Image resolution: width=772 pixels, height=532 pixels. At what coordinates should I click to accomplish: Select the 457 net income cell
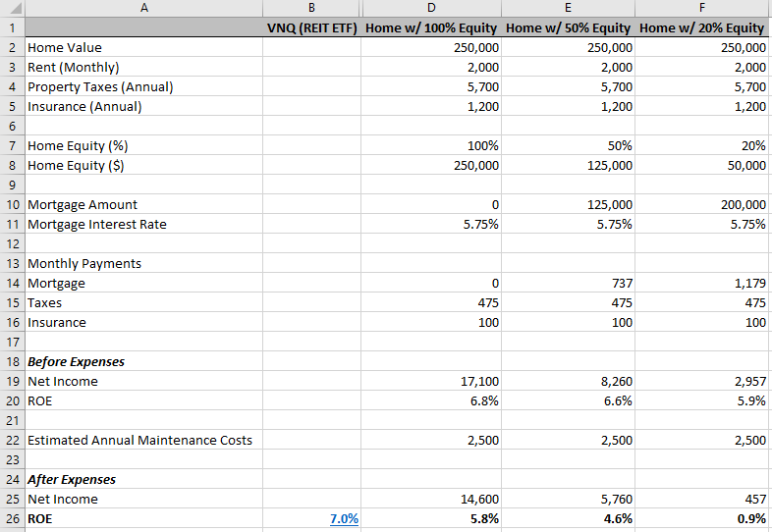coord(701,499)
